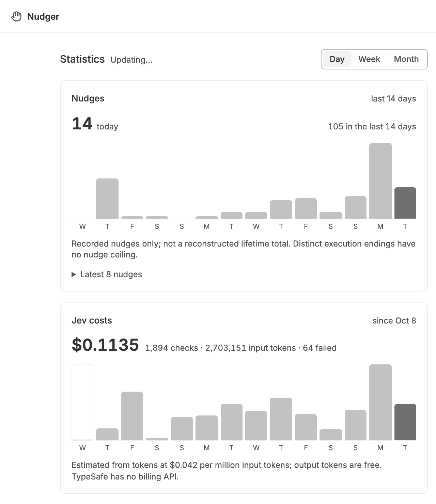Click the "14 today" nudge count

[95, 124]
